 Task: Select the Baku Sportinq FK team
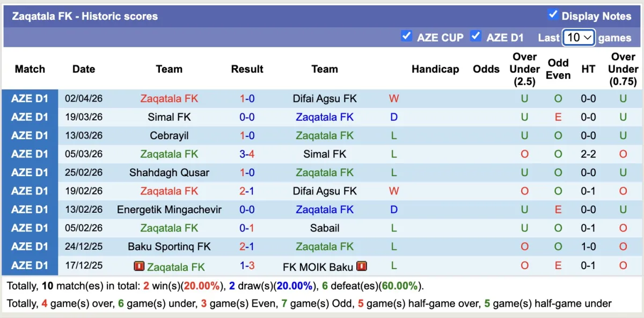point(169,247)
